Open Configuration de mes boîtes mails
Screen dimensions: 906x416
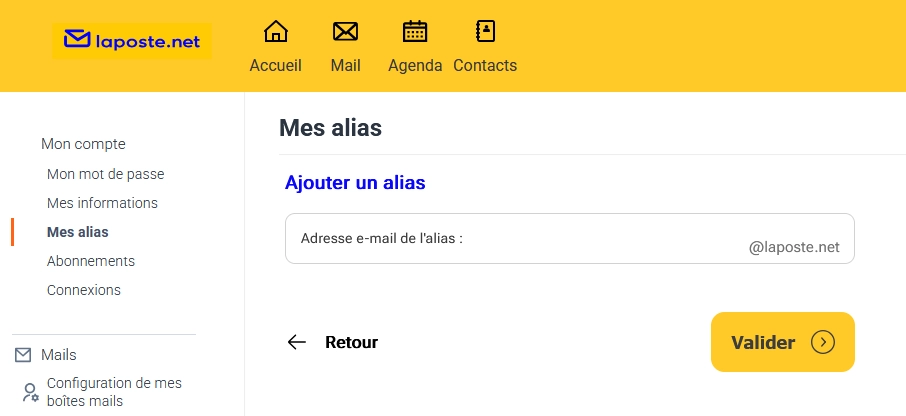114,391
